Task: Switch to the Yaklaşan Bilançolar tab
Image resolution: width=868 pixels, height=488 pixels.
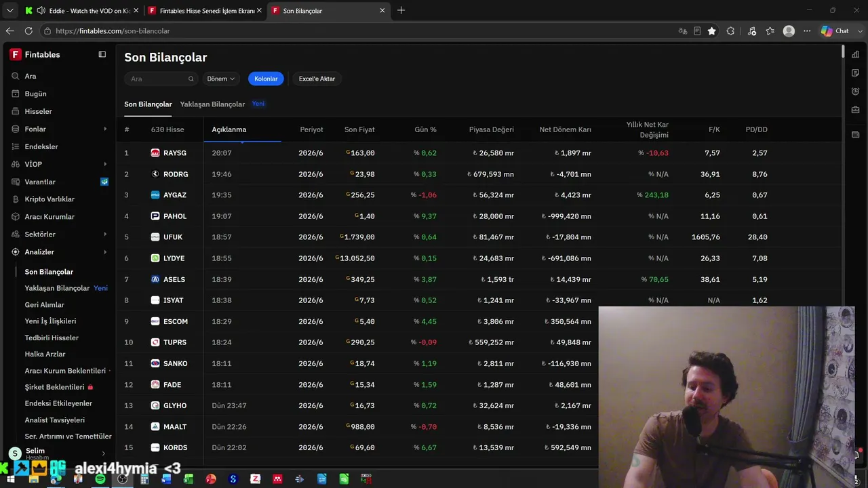Action: pos(212,104)
